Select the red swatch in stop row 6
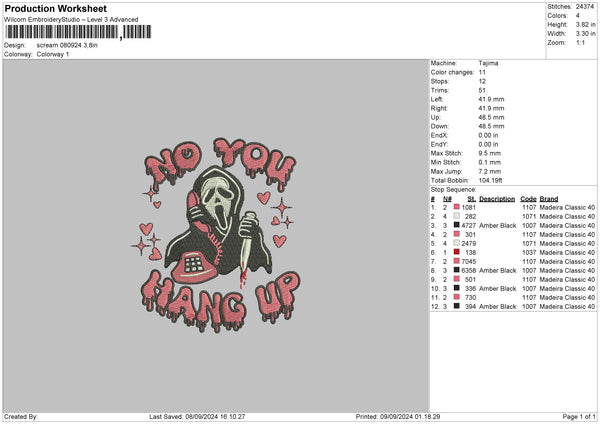Image resolution: width=600 pixels, height=424 pixels. (457, 252)
